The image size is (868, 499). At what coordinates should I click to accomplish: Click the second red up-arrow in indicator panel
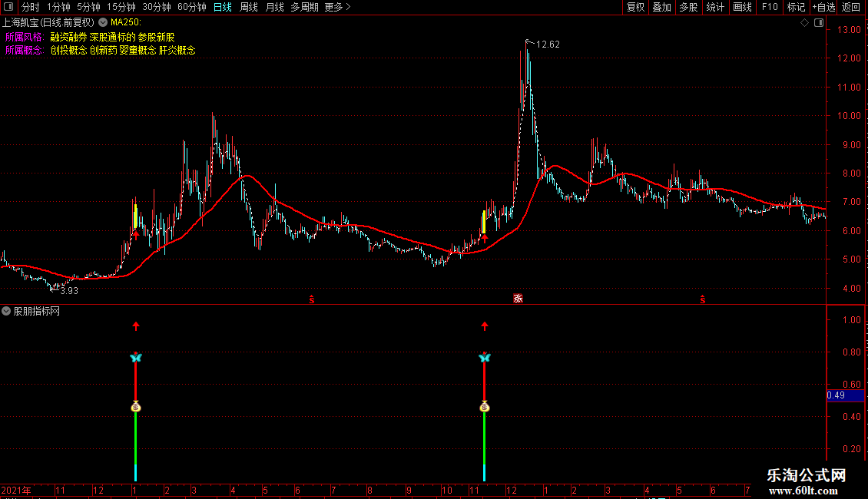pos(485,326)
